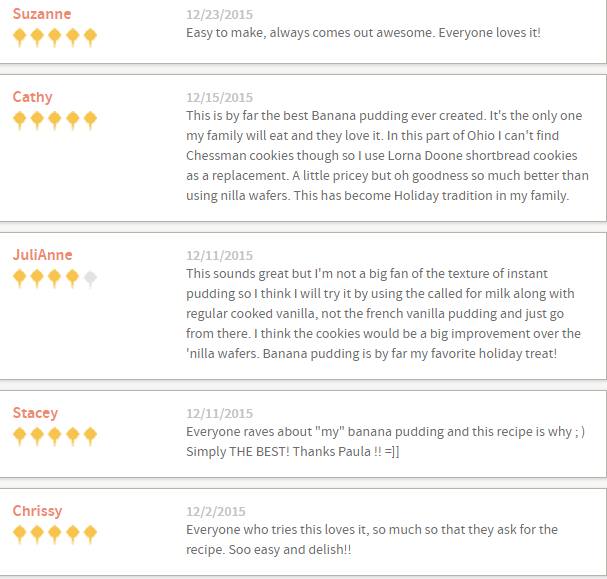Open Stacey's reviewer name link
Screen dimensions: 607x579
[x=35, y=413]
